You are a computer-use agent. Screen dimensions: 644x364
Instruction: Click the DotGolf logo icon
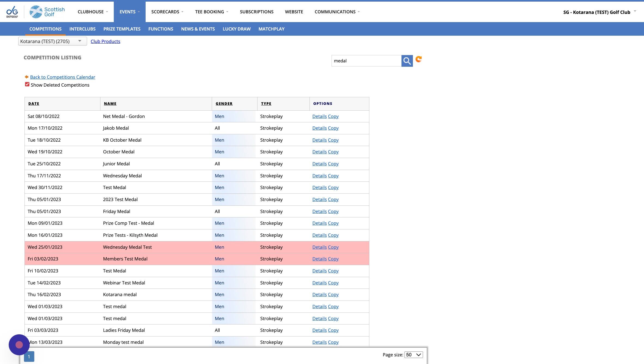pos(12,12)
